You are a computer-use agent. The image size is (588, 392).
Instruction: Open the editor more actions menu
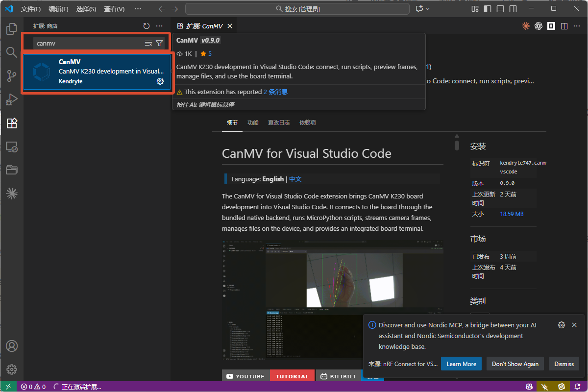click(577, 26)
